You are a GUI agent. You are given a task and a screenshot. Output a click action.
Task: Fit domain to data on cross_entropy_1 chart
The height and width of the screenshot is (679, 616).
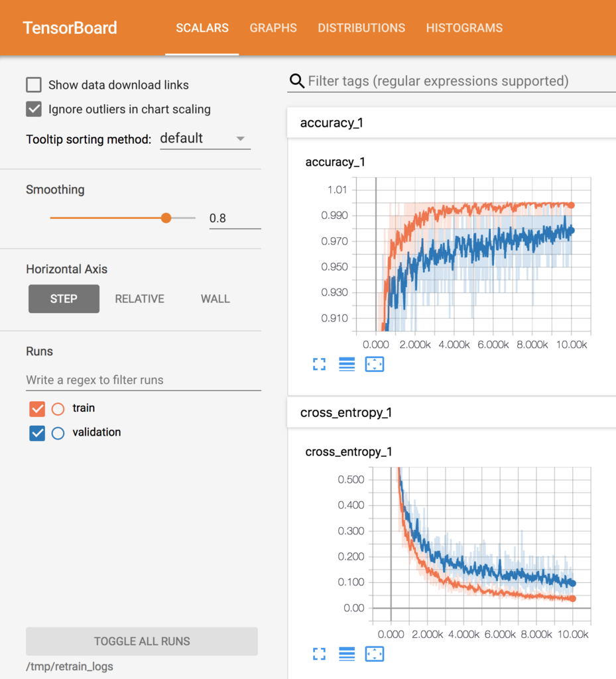coord(375,654)
